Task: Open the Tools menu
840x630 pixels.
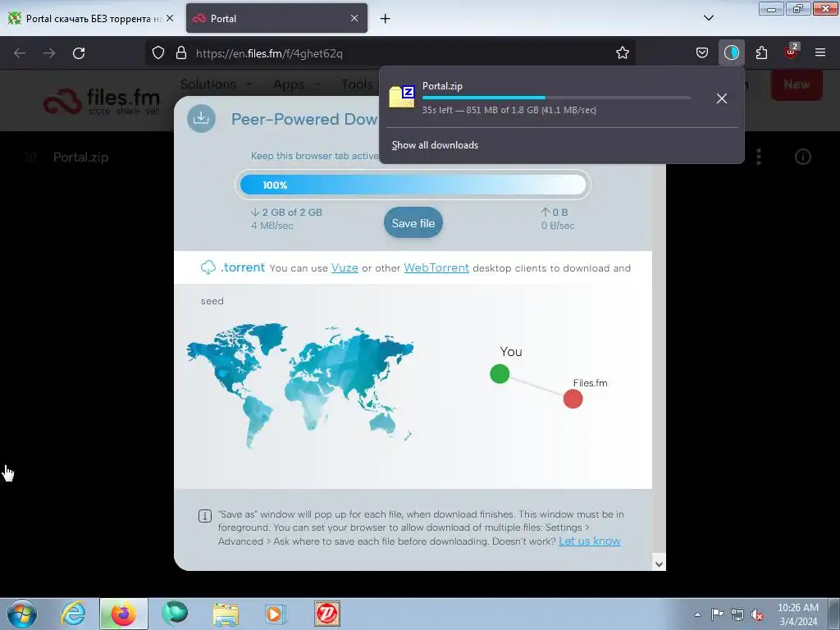Action: (357, 84)
